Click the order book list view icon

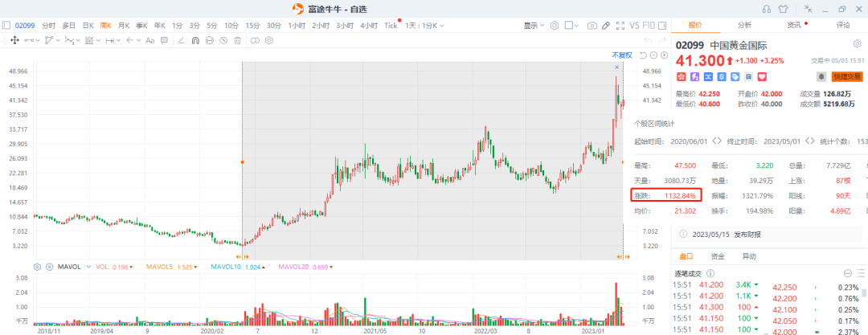(x=860, y=273)
